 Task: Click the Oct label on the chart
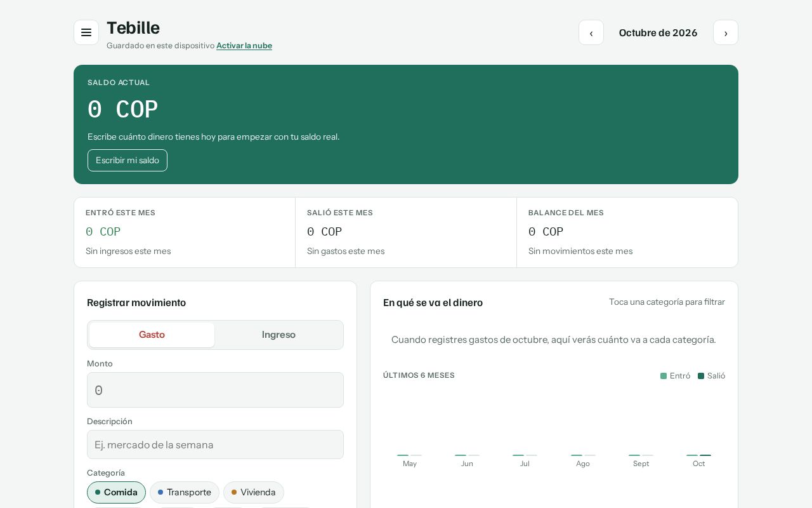point(698,464)
